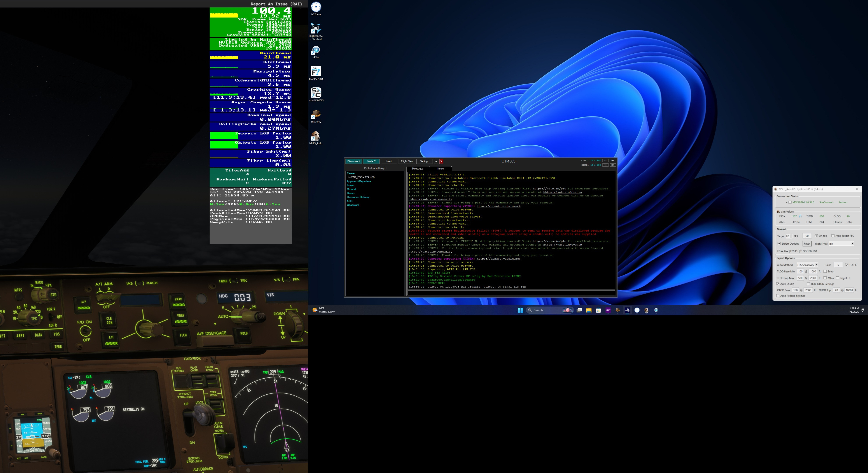Toggle COM1 TX button
868x473 pixels.
(605, 161)
